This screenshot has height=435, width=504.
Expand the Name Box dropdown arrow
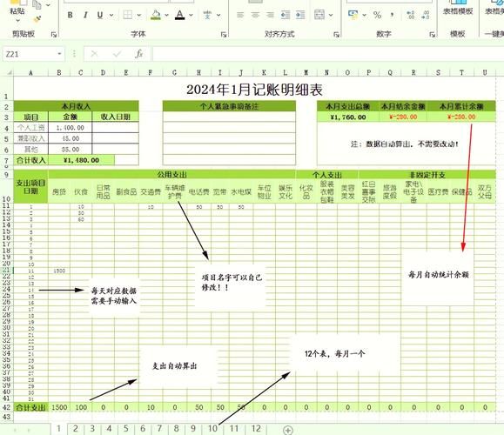[59, 54]
